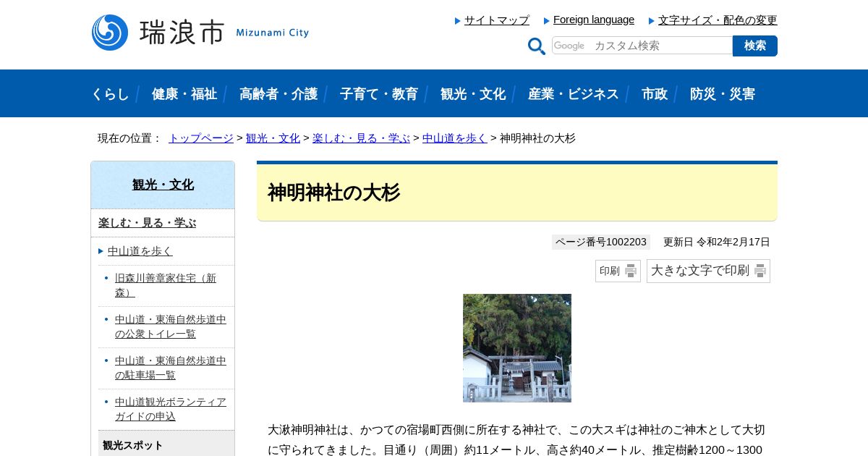This screenshot has height=456, width=868.
Task: Click 中山道を歩く breadcrumb link
Action: pos(455,138)
